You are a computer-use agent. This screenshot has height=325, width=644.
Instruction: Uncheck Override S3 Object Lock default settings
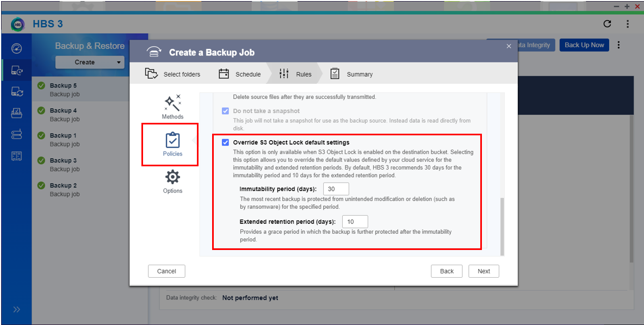225,142
